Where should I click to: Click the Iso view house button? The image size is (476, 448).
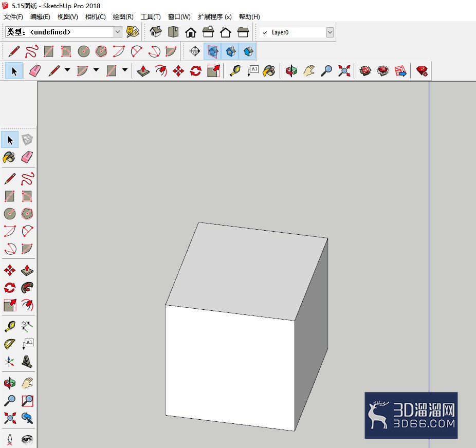(156, 32)
